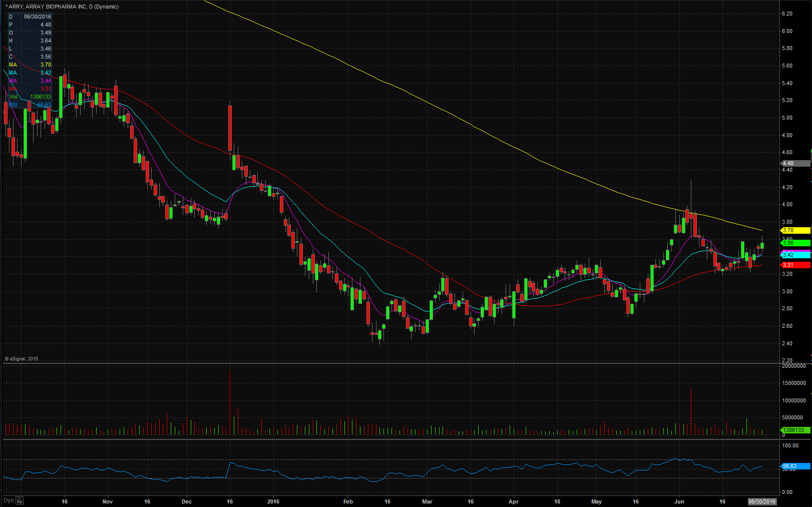Click the gray 4.48 previous close marker
Viewport: 812px width, 507px height.
coord(795,163)
